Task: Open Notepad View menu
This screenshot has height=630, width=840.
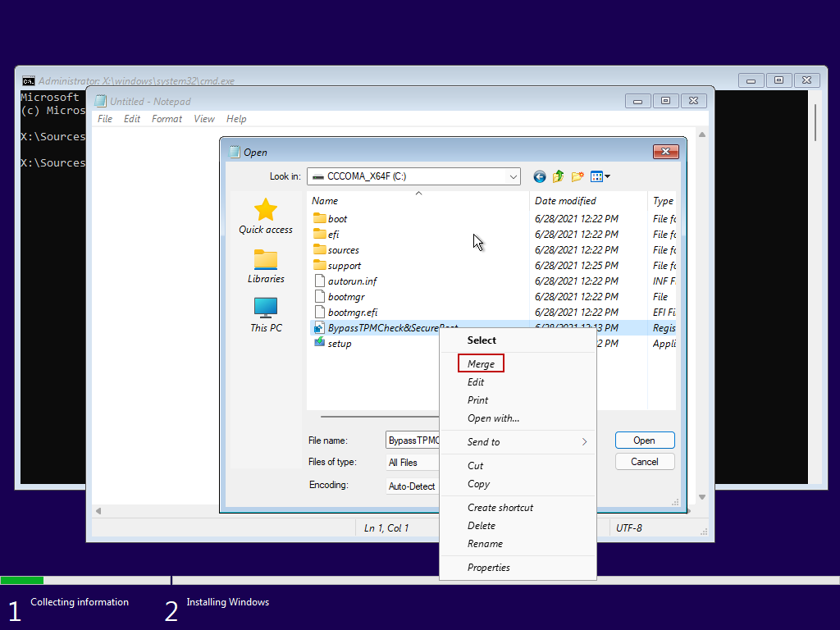Action: pos(204,119)
